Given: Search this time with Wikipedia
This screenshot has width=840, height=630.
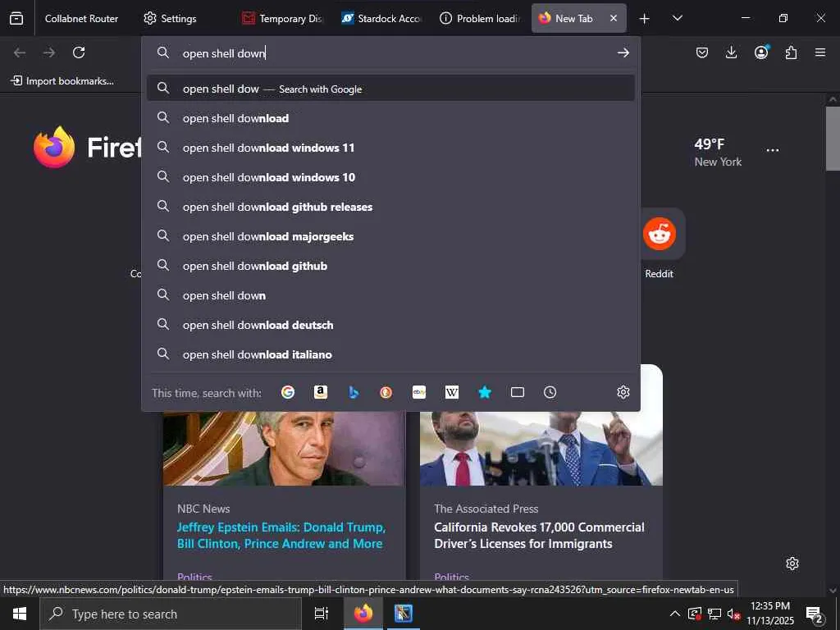Looking at the screenshot, I should click(x=452, y=392).
